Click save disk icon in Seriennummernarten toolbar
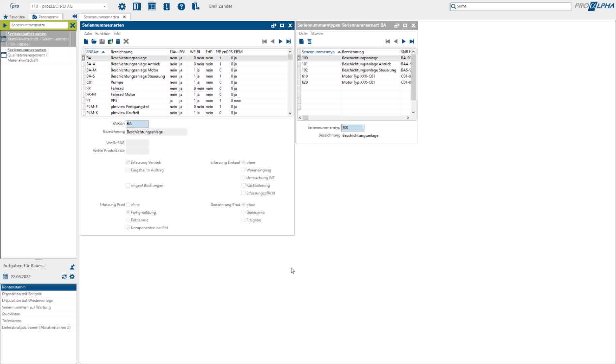The image size is (616, 364). tap(102, 41)
